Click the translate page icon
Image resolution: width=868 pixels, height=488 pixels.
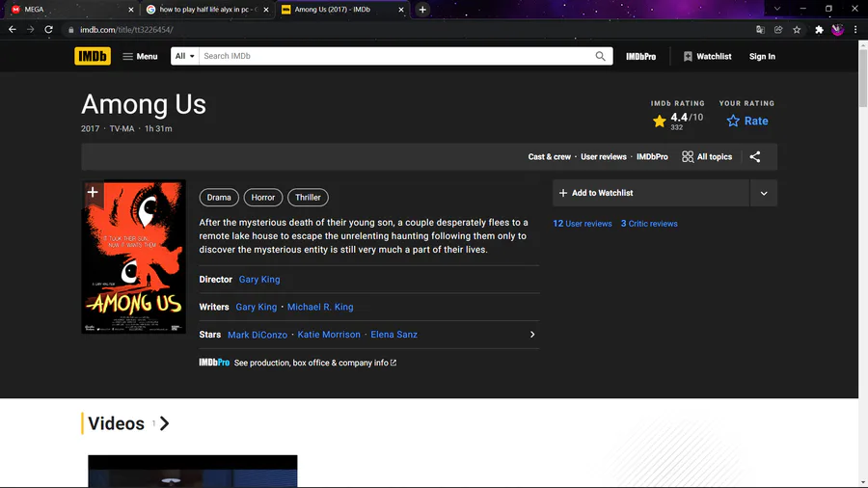click(760, 30)
